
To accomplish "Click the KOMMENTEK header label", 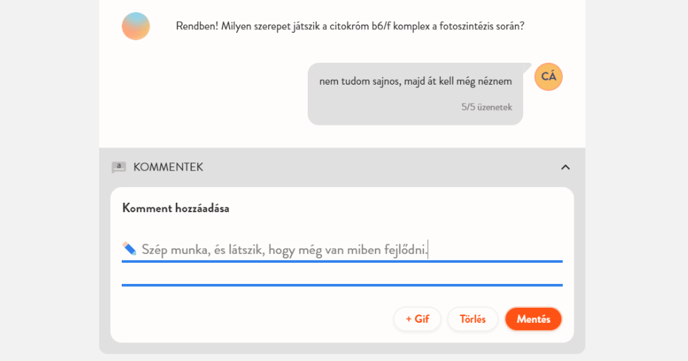I will click(168, 167).
